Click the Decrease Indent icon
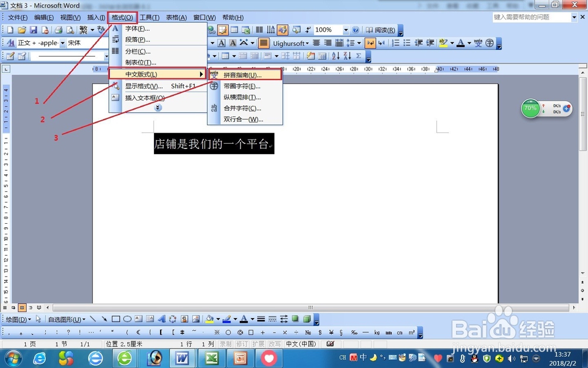Screen dimensions: 588x368 pos(419,43)
